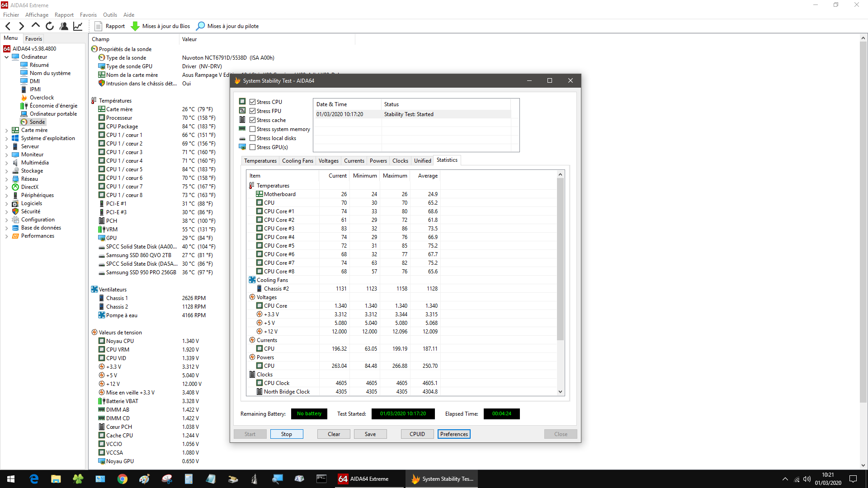Select the Sonde item in the sidebar
This screenshot has height=488, width=868.
[x=36, y=122]
